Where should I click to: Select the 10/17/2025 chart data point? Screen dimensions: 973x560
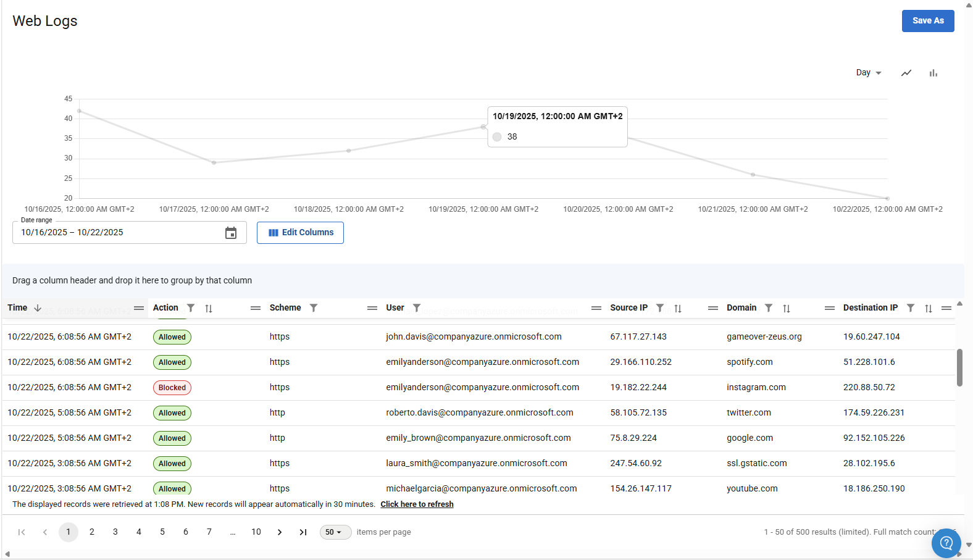click(x=214, y=162)
